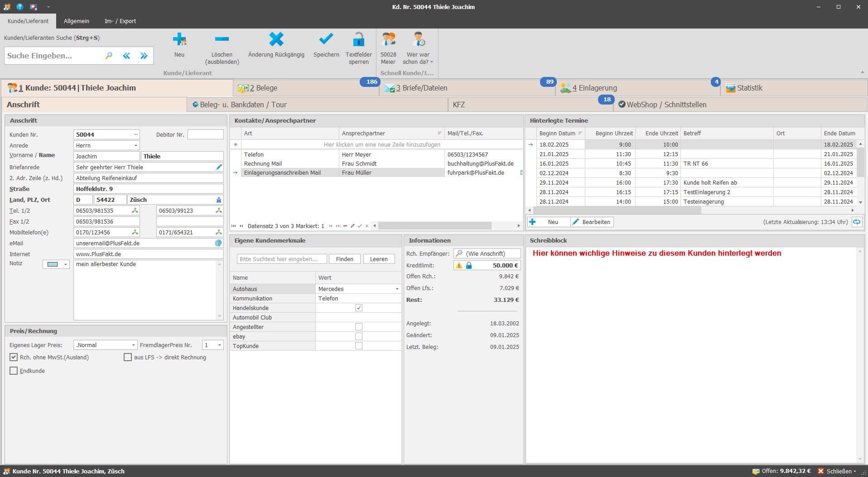Viewport: 868px width, 477px height.
Task: Save with the Speichern checkmark icon
Action: 326,39
